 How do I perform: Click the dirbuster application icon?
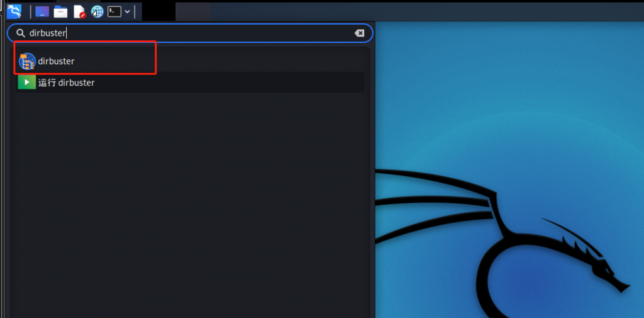click(27, 61)
